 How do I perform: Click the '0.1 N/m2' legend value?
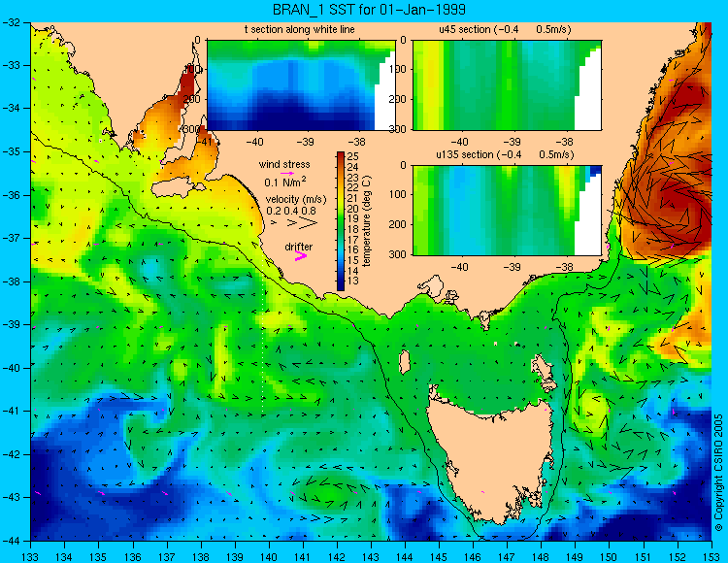[x=285, y=182]
